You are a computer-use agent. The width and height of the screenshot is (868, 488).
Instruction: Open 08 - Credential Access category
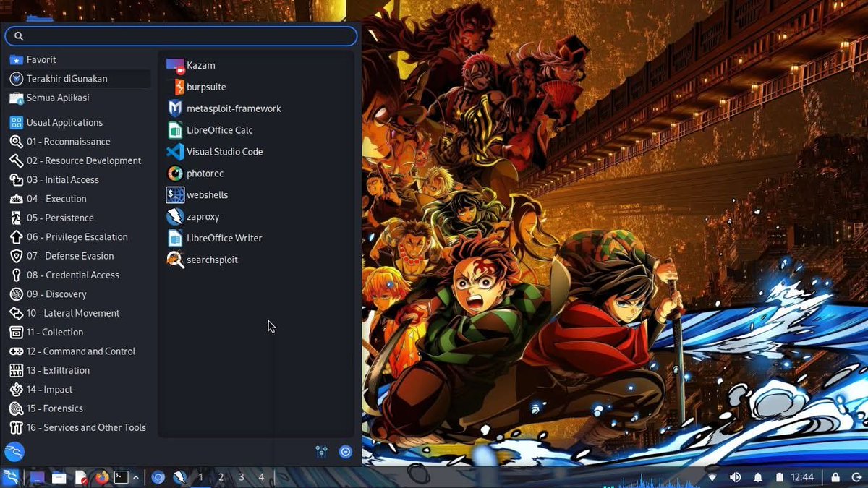[x=79, y=275]
